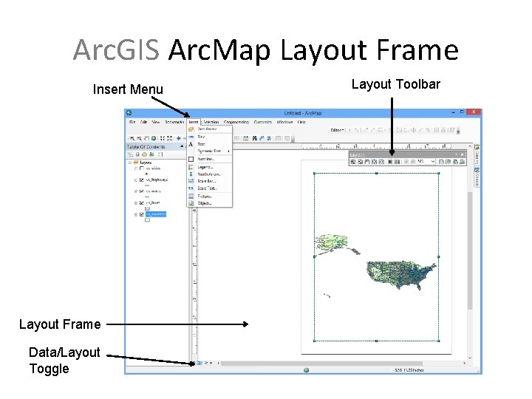Go back to previous extent arrow
532x399 pixels.
pos(179,138)
